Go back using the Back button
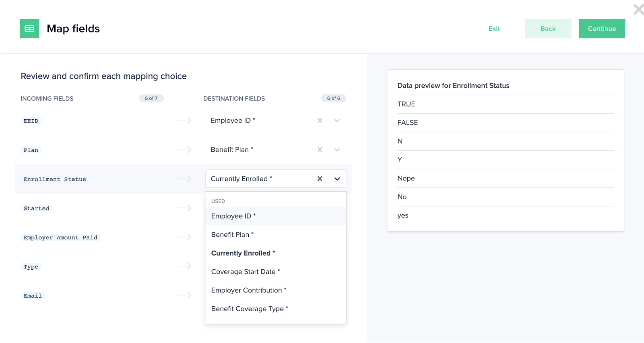Image resolution: width=644 pixels, height=343 pixels. 548,29
